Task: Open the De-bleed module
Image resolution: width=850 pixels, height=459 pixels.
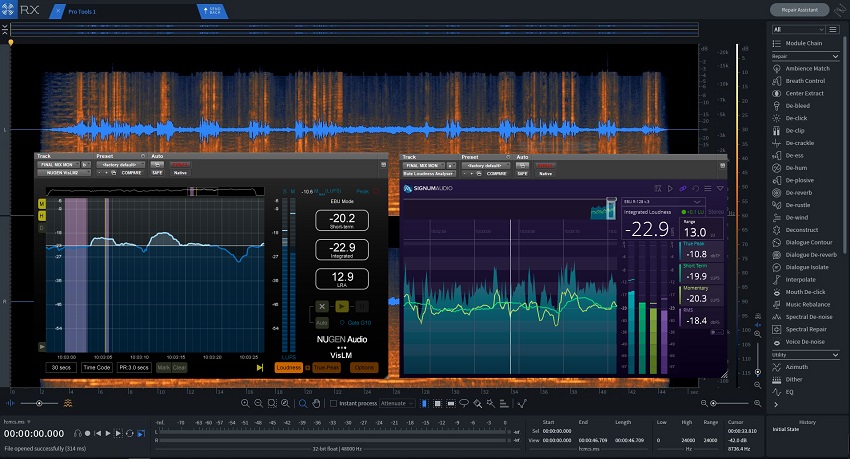Action: [x=791, y=106]
